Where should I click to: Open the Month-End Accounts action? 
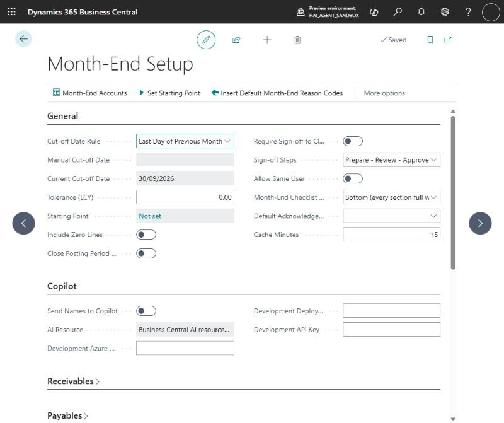coord(90,93)
